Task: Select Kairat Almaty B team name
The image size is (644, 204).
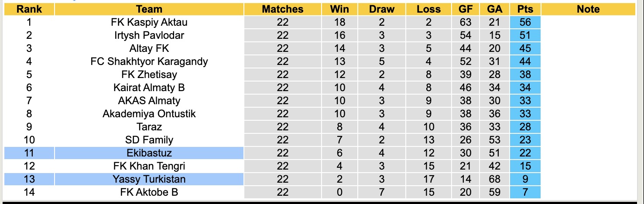Action: click(x=149, y=88)
